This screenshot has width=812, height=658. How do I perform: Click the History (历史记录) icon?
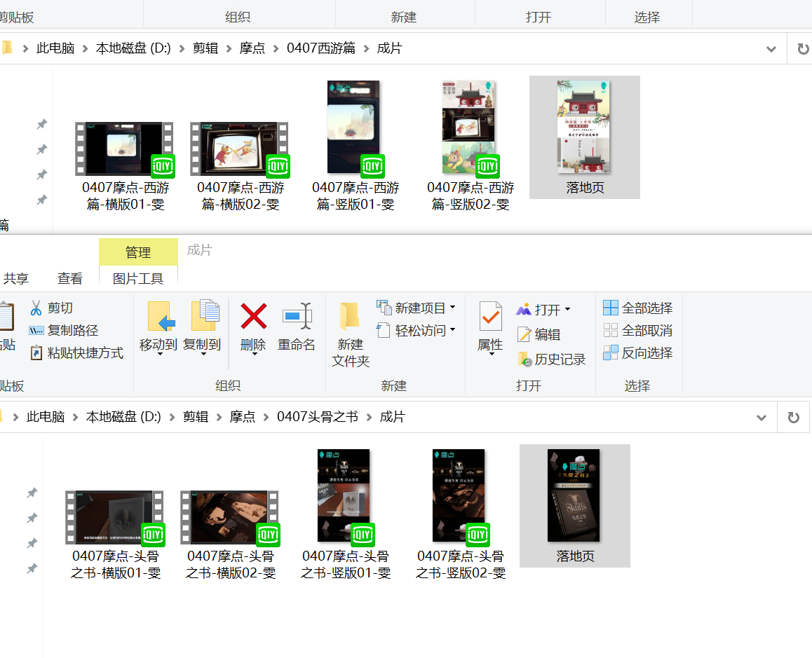525,359
